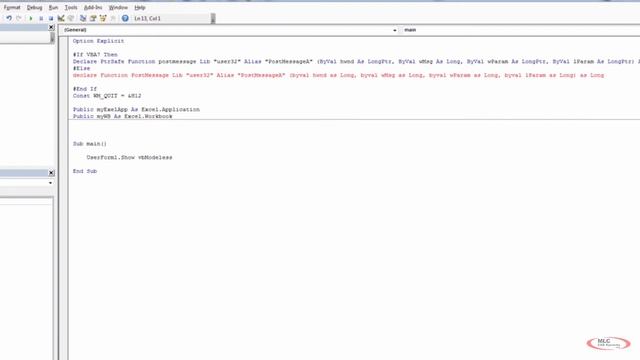Click the 'Const WM_QUIT' line

(107, 96)
